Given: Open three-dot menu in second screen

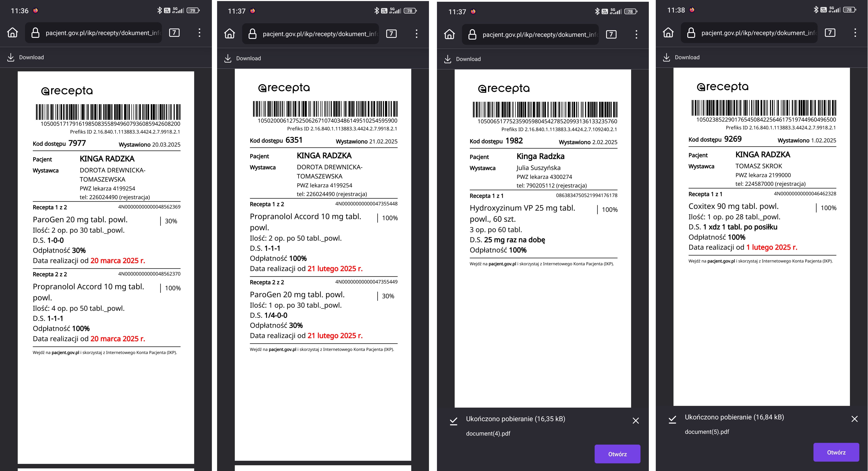Looking at the screenshot, I should coord(416,34).
